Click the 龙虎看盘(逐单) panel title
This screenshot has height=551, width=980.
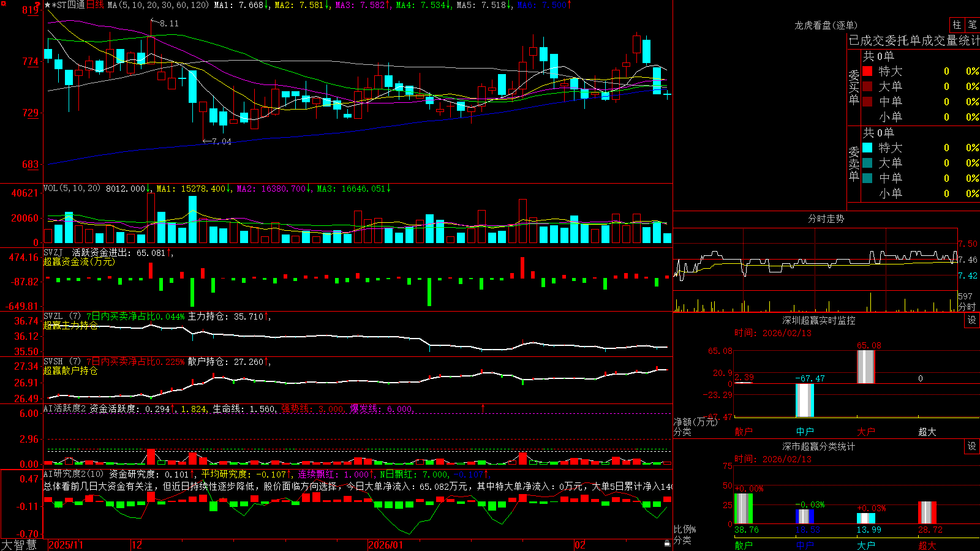click(x=826, y=25)
